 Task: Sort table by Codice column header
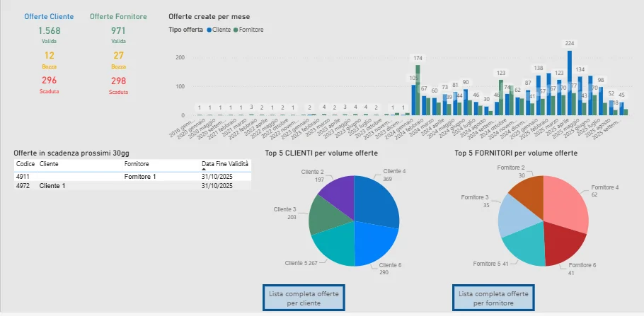click(x=25, y=163)
